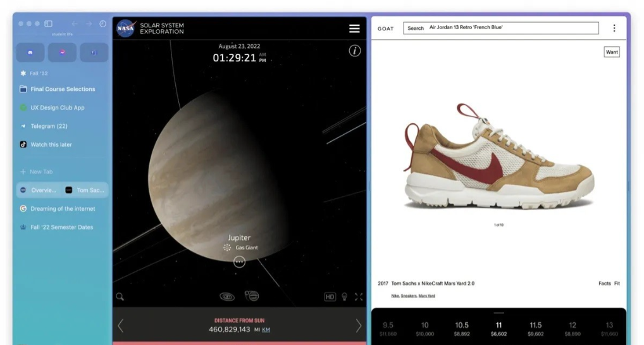Switch to the solar system orbit view icon

pos(227,296)
